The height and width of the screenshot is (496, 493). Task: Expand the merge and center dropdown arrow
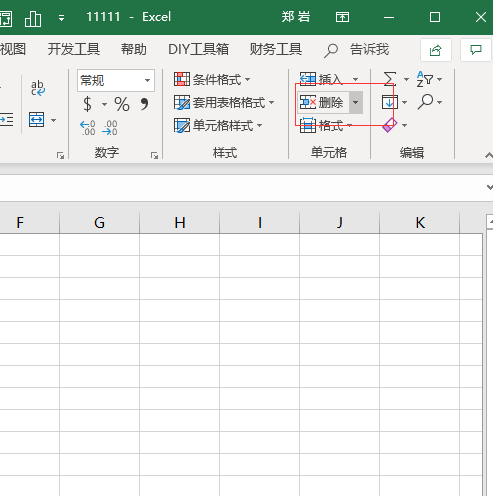click(x=53, y=120)
